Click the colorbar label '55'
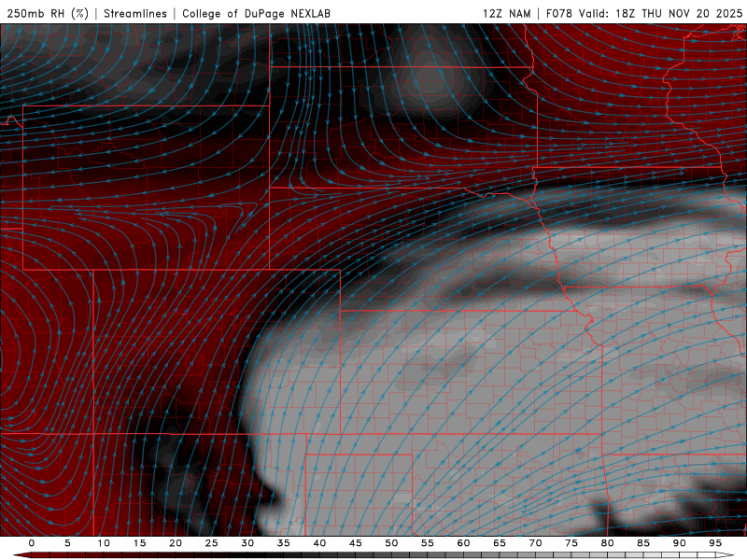This screenshot has height=560, width=747. (428, 543)
